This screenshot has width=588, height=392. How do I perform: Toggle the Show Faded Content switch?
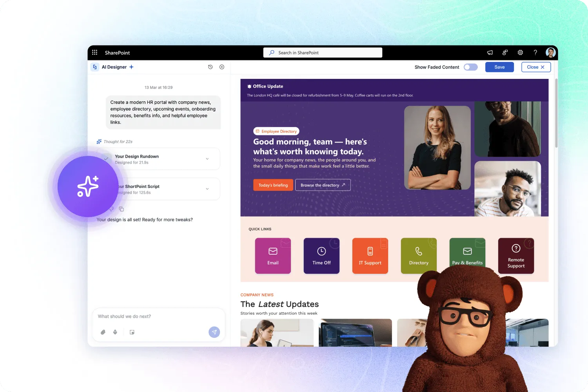(470, 67)
